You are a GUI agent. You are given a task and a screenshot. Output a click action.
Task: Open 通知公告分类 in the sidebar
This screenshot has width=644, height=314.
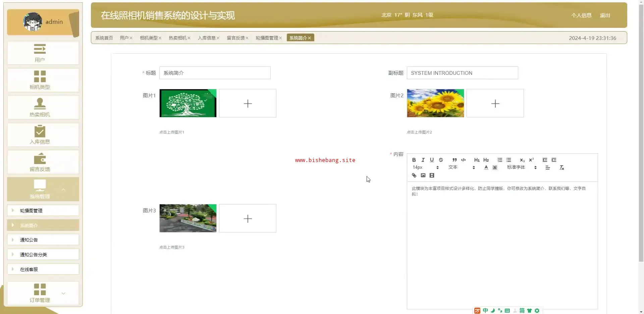(43, 254)
